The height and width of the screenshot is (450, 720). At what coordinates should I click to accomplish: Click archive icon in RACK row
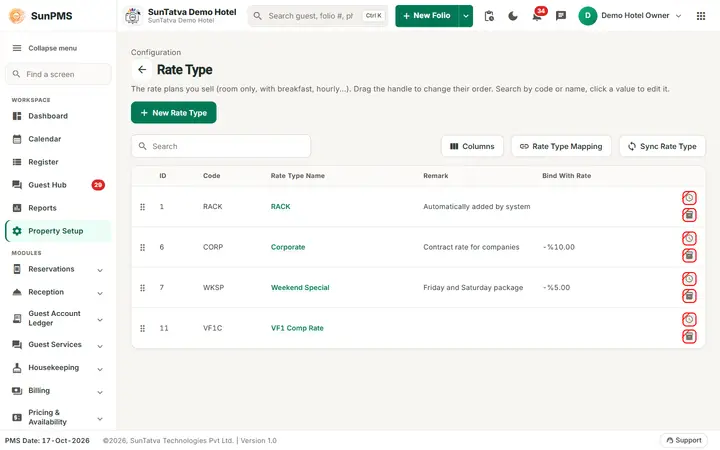point(689,215)
